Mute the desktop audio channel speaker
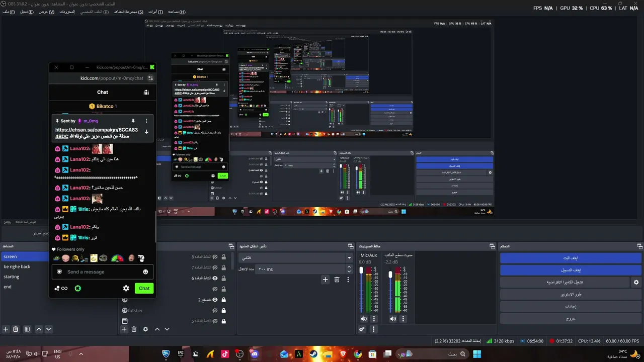Screen dimensions: 644x362 [393, 319]
